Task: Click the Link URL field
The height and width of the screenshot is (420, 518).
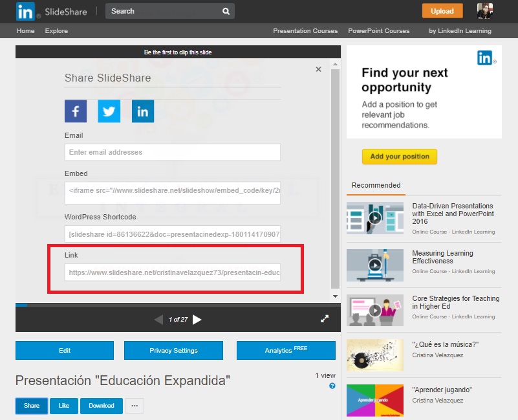Action: pos(173,272)
